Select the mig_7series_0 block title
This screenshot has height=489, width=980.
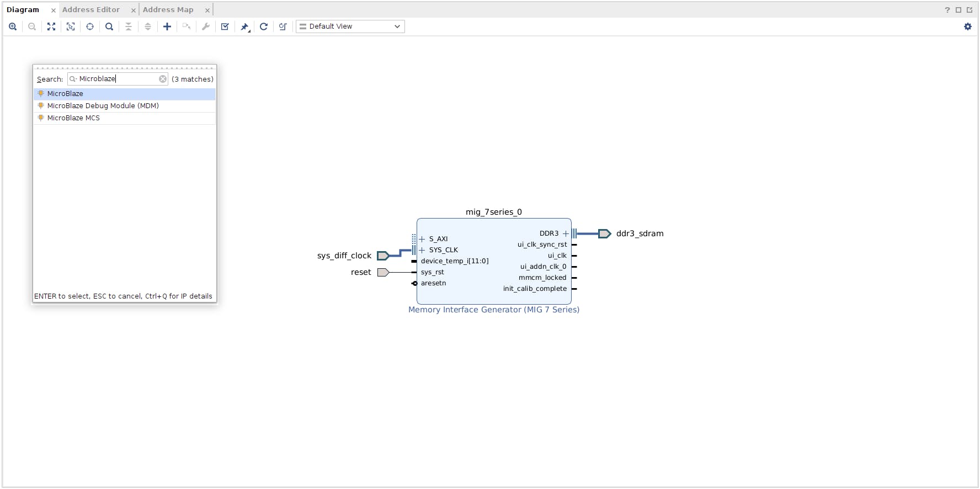pos(494,212)
